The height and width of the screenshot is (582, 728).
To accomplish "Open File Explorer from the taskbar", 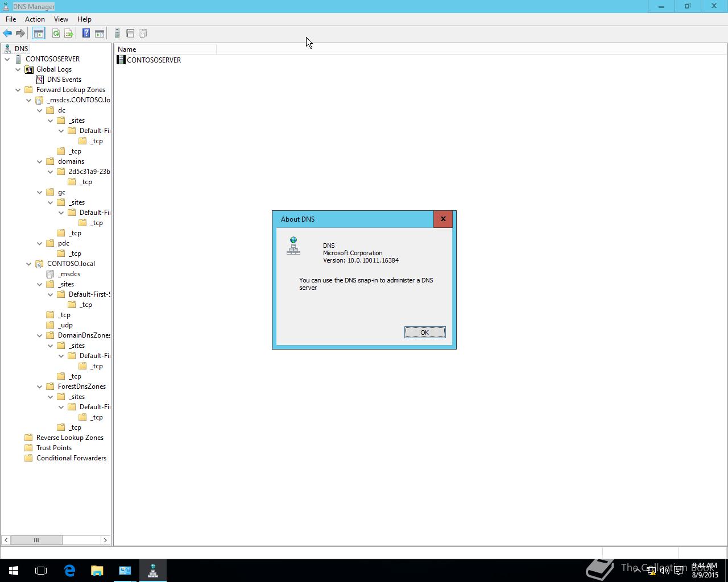I will pyautogui.click(x=97, y=571).
